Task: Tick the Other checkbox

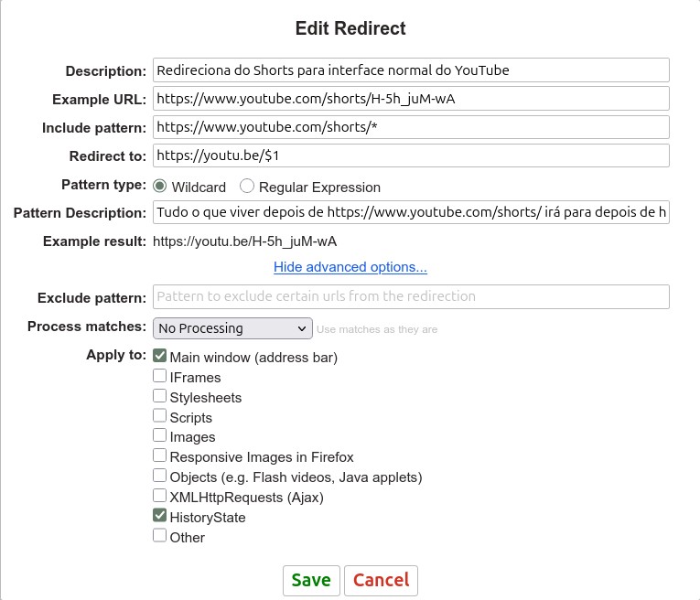Action: pos(160,536)
